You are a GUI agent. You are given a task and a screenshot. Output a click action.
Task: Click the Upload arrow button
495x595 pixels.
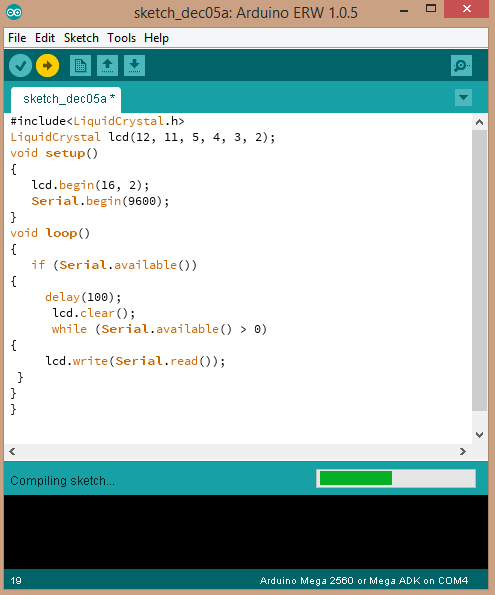click(47, 66)
